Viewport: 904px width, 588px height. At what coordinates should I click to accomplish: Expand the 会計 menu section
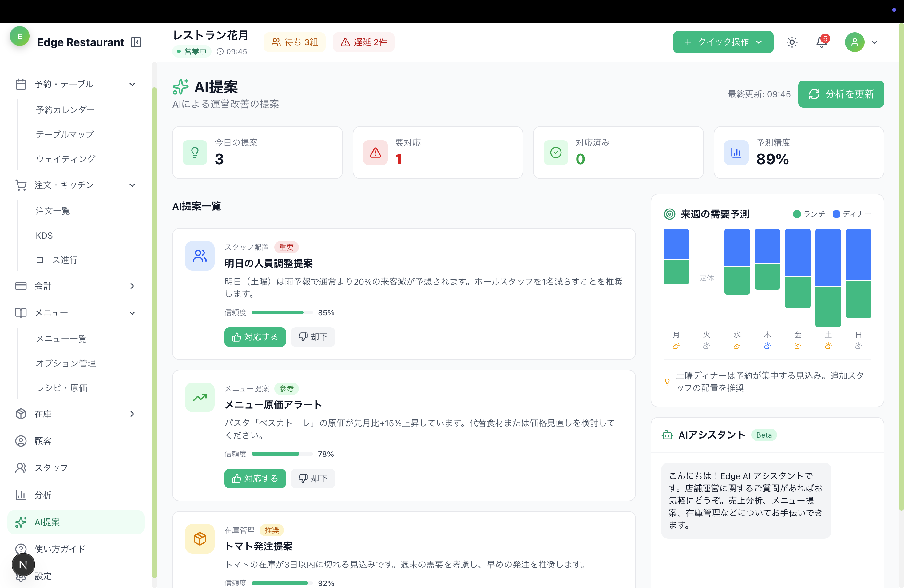132,286
